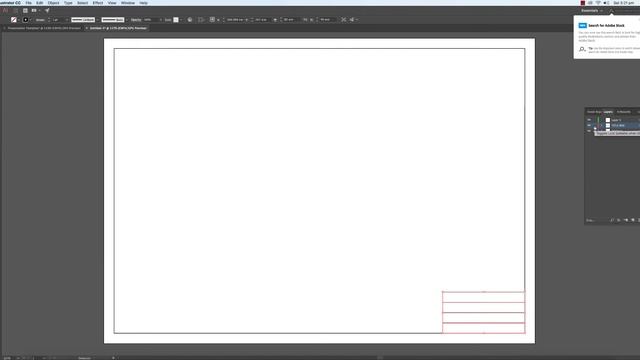Screen dimensions: 640x360
Task: Expand the first layer's disclosure arrow
Action: (602, 120)
